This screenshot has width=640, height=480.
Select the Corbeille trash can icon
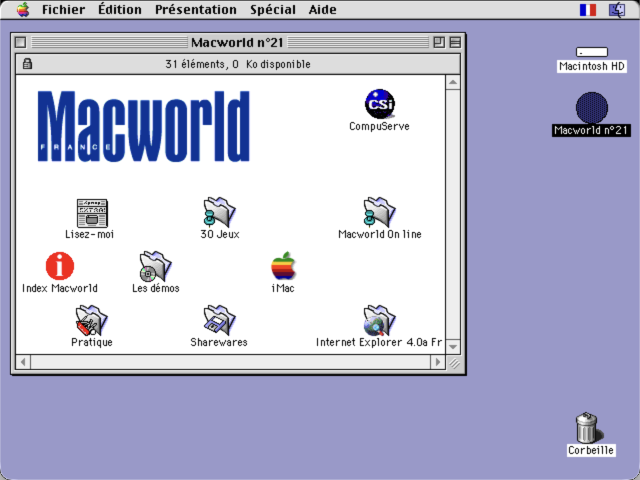tap(588, 427)
